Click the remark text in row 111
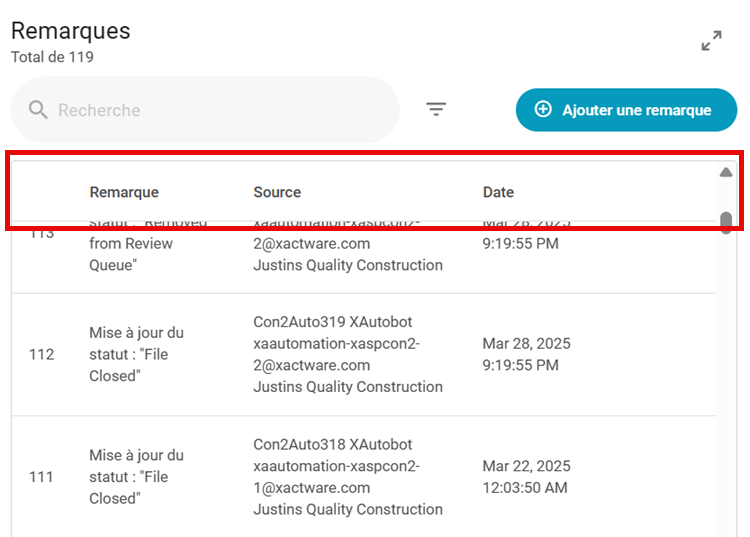 [136, 477]
